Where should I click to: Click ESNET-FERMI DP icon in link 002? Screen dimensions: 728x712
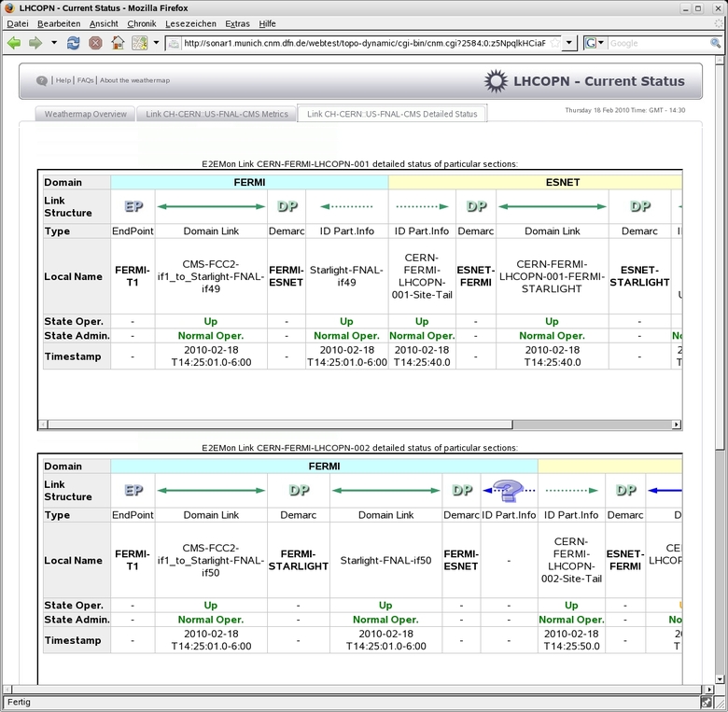pyautogui.click(x=626, y=491)
